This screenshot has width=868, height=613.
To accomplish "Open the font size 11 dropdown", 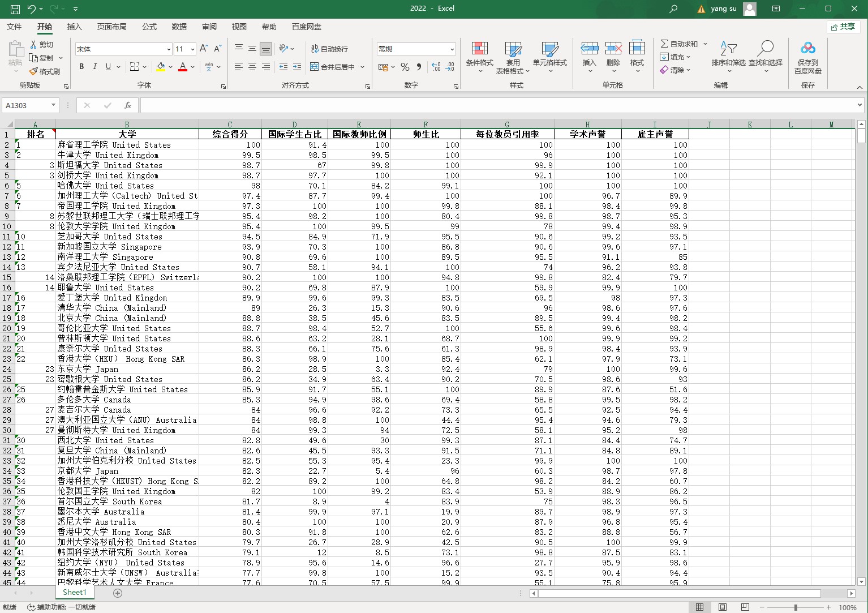I will 192,49.
